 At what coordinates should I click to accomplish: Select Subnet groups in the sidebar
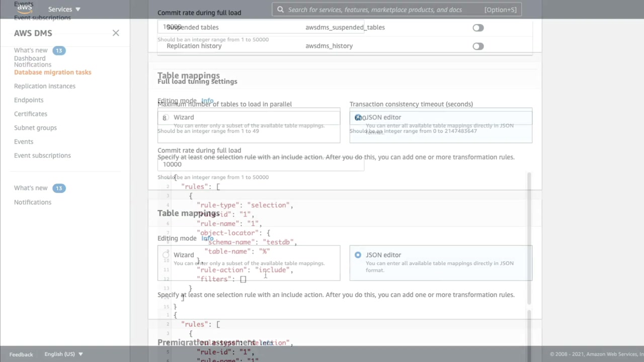click(x=35, y=128)
